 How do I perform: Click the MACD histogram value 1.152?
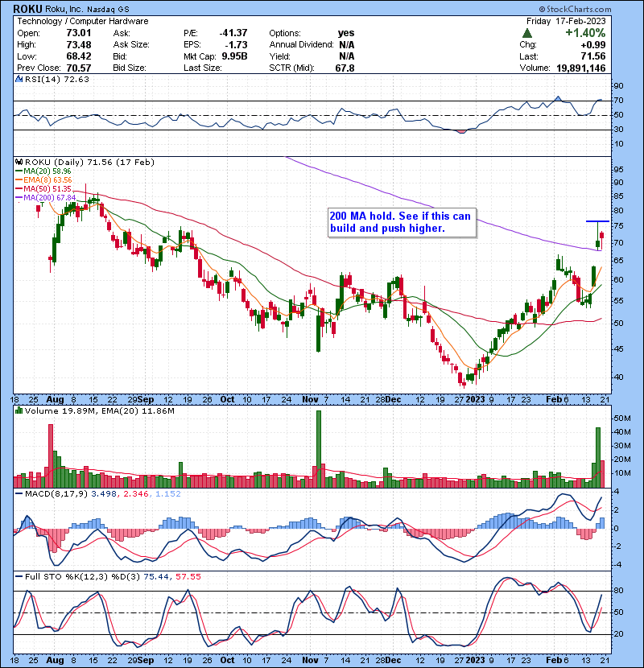[168, 494]
